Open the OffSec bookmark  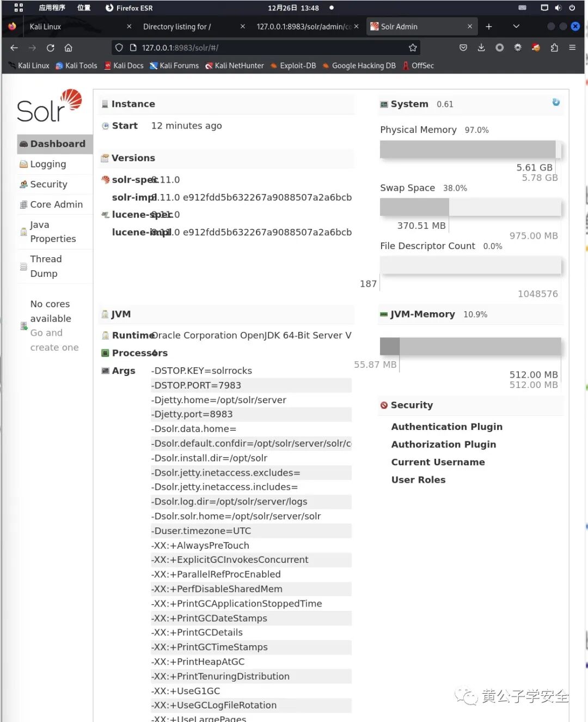pos(418,66)
